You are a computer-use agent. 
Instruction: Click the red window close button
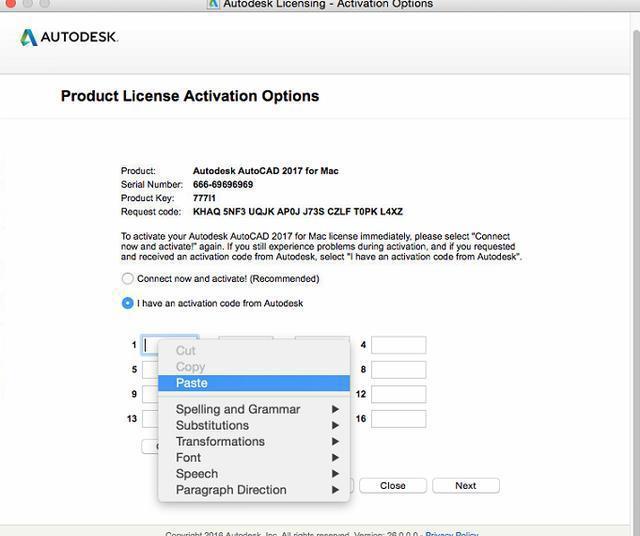[x=11, y=3]
